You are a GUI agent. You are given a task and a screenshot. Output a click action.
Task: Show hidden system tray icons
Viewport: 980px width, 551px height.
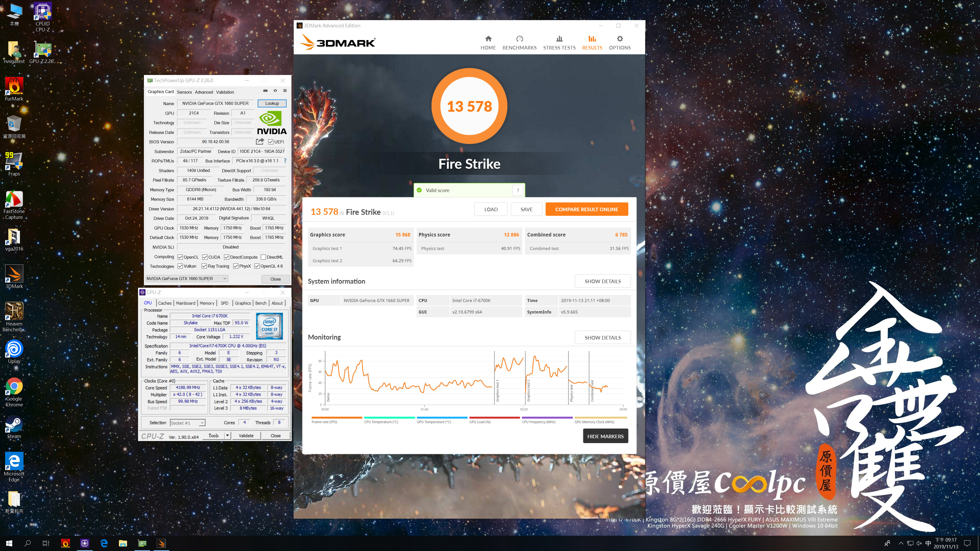click(x=900, y=543)
